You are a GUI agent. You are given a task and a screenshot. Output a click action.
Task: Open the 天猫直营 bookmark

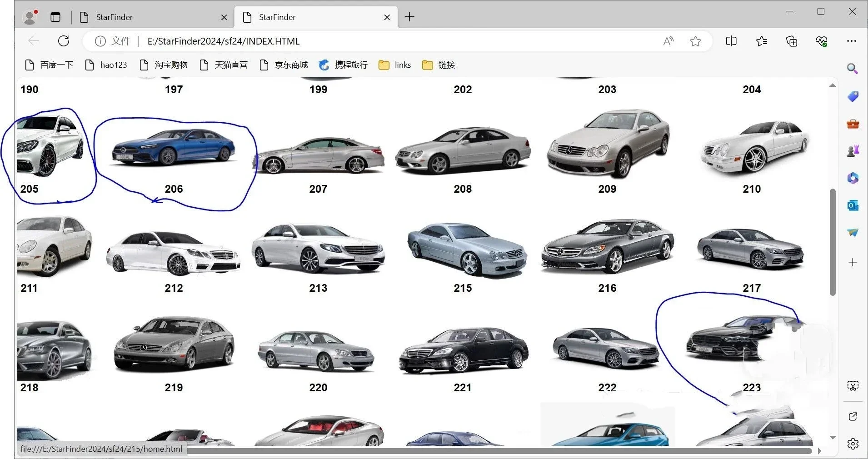tap(224, 65)
